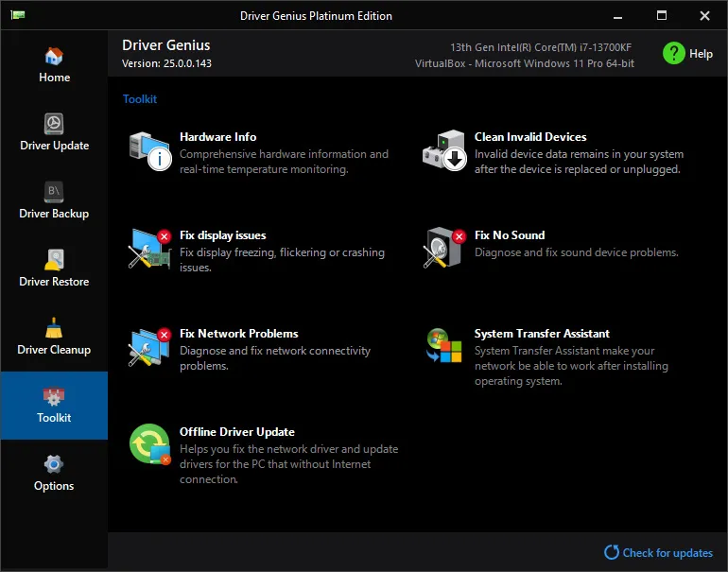The width and height of the screenshot is (728, 572).
Task: Click the Version: 25.0.0.143 text
Action: tap(166, 63)
